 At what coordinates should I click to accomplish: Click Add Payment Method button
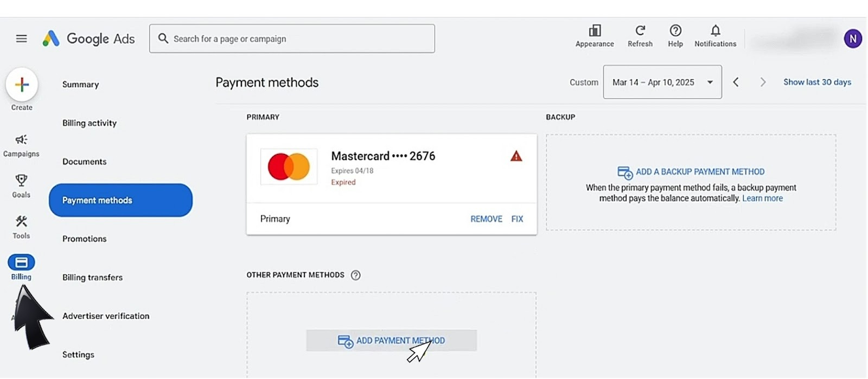pos(391,341)
